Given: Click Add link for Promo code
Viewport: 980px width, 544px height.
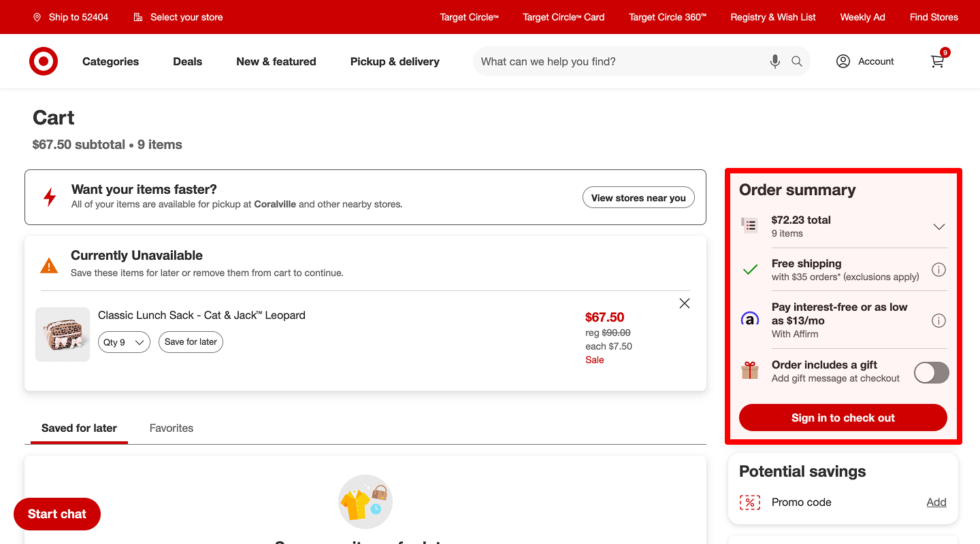Looking at the screenshot, I should point(936,502).
